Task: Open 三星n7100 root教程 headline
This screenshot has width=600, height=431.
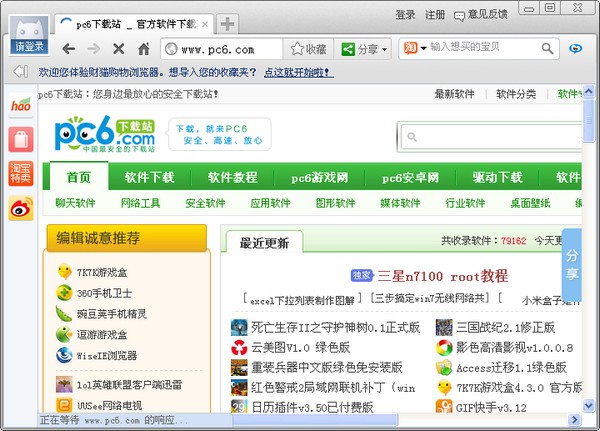Action: pyautogui.click(x=443, y=276)
